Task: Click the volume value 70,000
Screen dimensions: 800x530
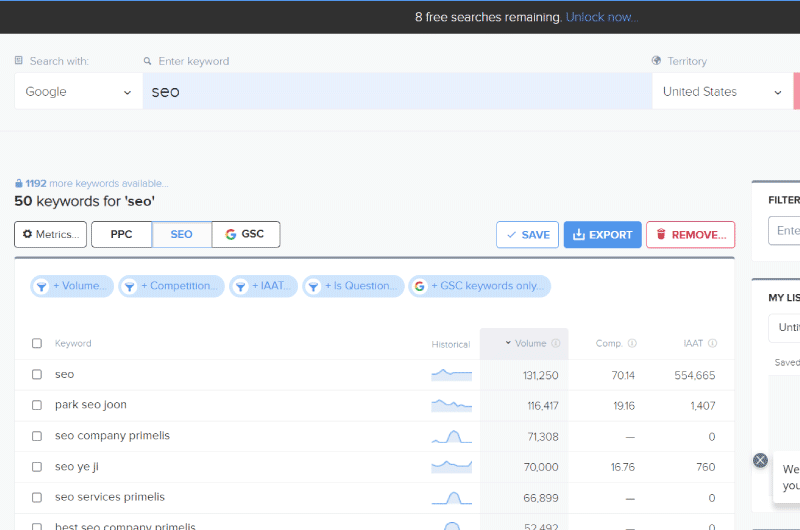Action: [x=541, y=467]
